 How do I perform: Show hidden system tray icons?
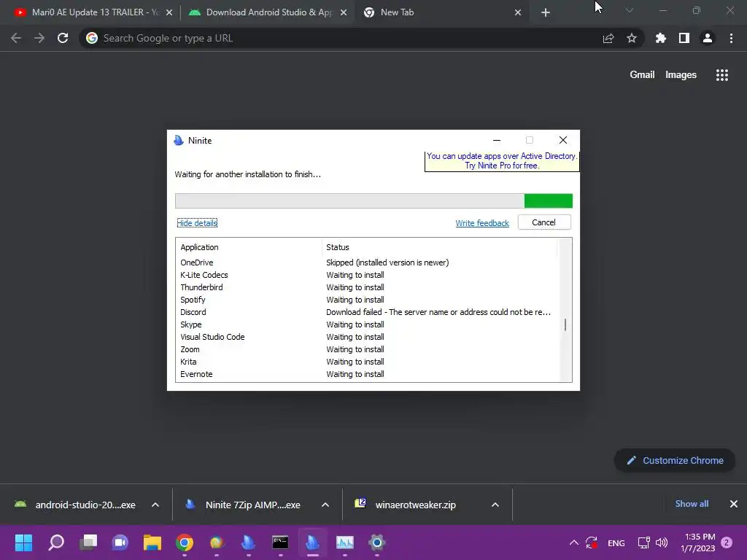pyautogui.click(x=574, y=542)
